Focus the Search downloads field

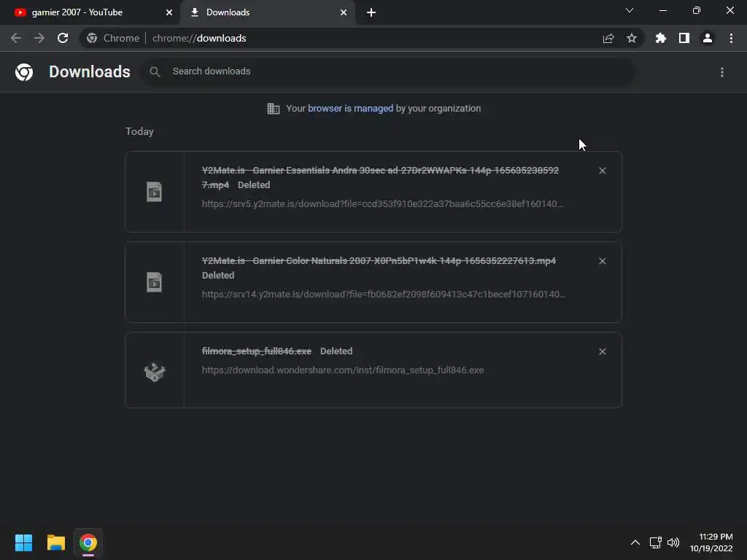click(387, 71)
